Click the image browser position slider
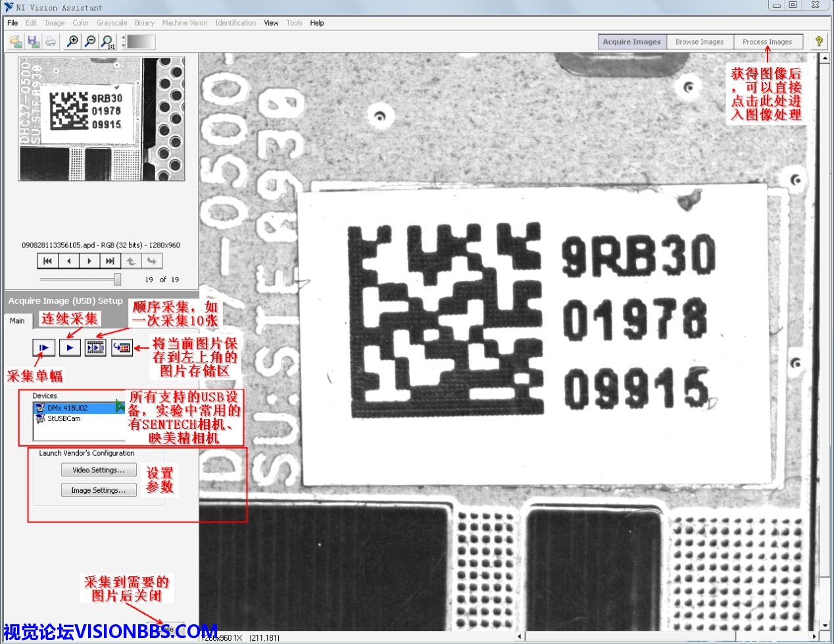This screenshot has height=644, width=834. (x=118, y=280)
